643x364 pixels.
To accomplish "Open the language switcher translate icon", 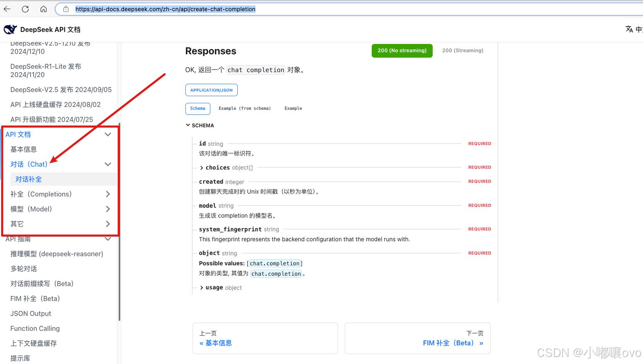I will pos(629,29).
